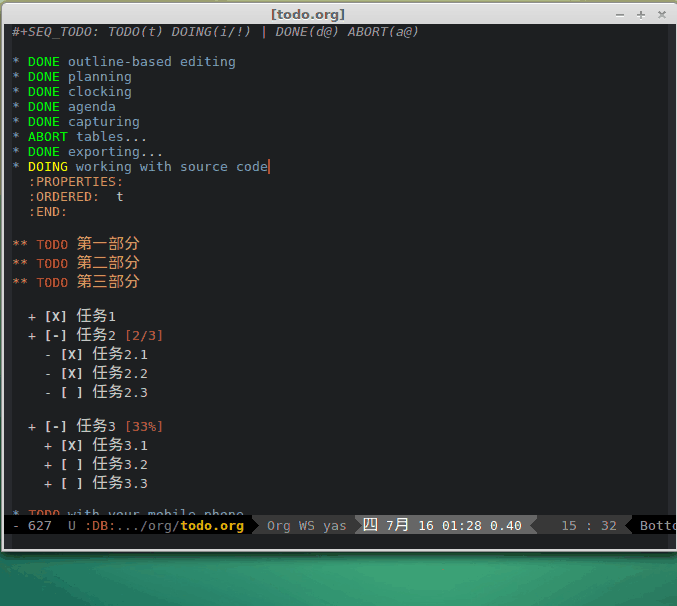Image resolution: width=677 pixels, height=606 pixels.
Task: Uncheck the 任务2.2 checkbox
Action: click(72, 373)
